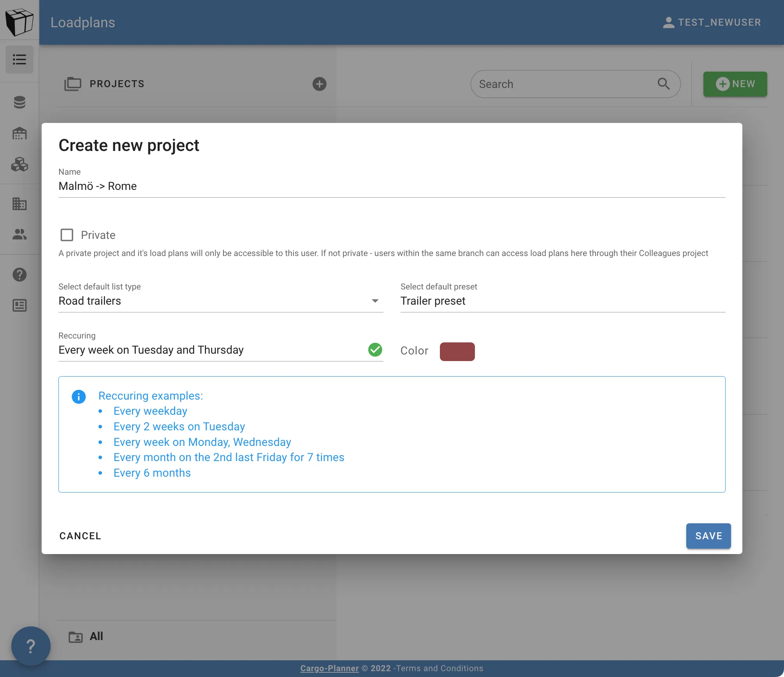Click the search magnifier icon
784x677 pixels.
[664, 84]
